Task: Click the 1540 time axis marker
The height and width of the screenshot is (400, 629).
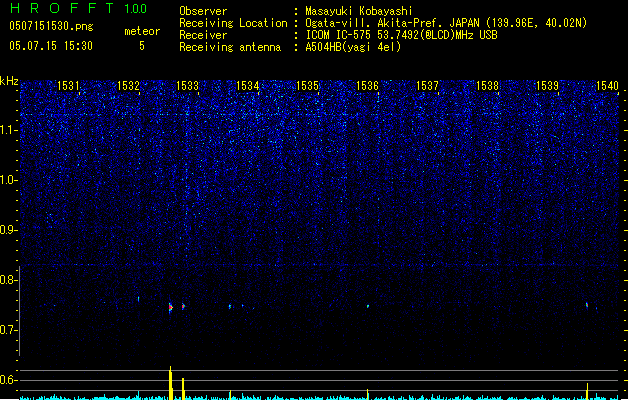Action: coord(607,86)
